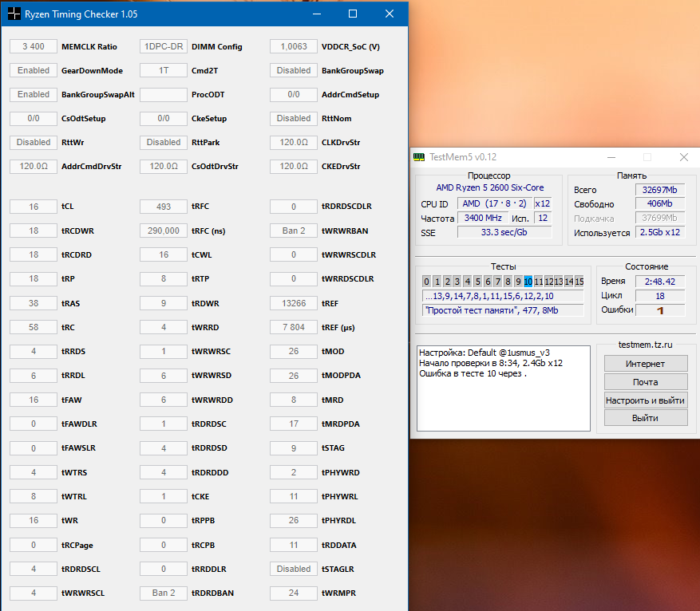Close the TestMem5 window
700x611 pixels.
684,157
